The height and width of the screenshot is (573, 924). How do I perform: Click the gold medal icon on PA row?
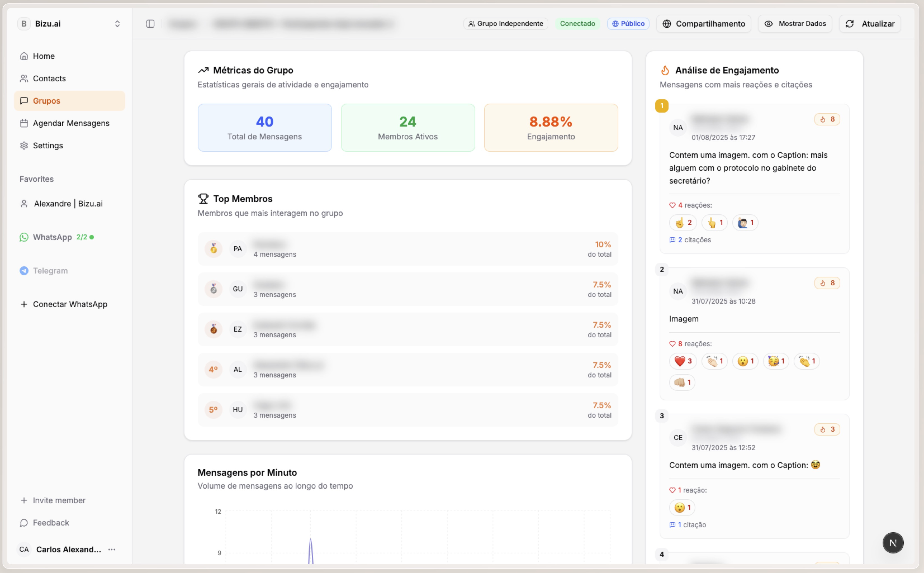(x=214, y=249)
